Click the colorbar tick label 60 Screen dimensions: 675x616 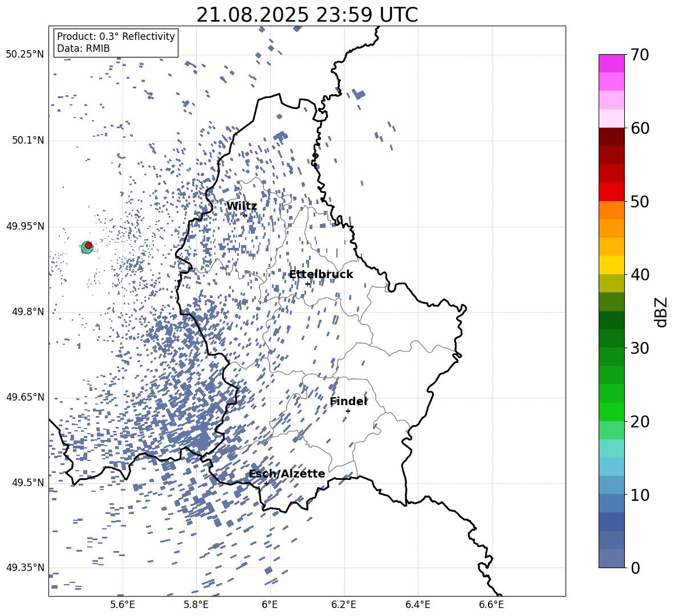click(x=640, y=128)
